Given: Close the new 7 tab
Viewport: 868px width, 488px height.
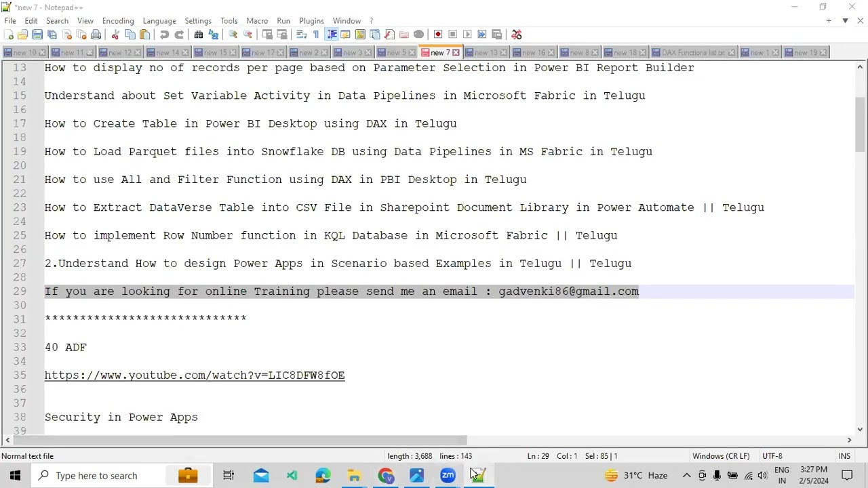Looking at the screenshot, I should click(456, 52).
